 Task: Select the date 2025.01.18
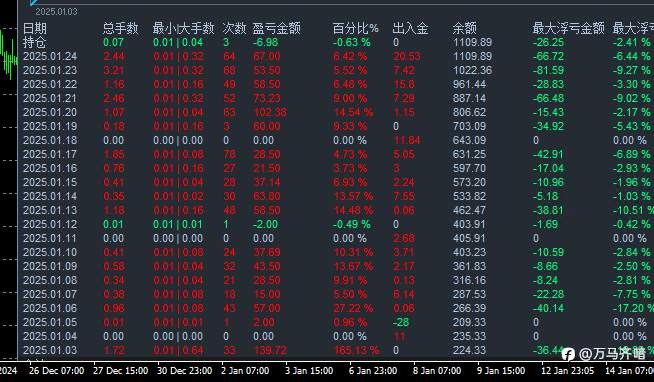coord(50,140)
